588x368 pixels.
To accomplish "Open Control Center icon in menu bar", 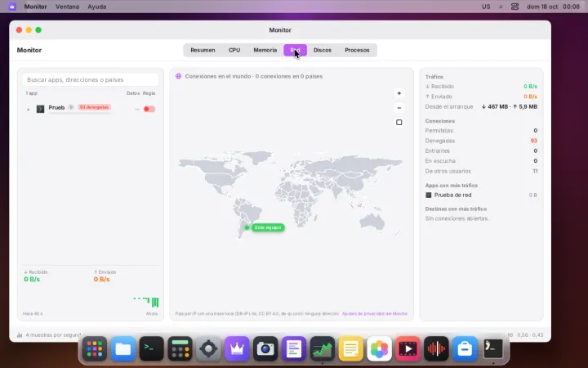I will point(514,7).
